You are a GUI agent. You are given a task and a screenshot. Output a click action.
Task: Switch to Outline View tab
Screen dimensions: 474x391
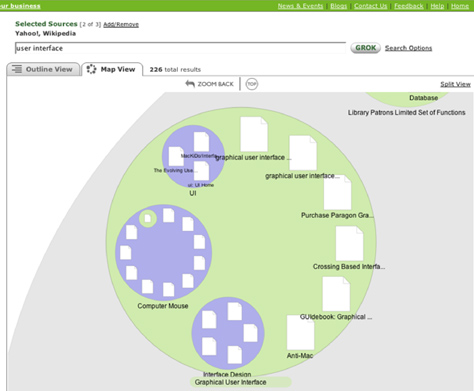click(x=43, y=69)
